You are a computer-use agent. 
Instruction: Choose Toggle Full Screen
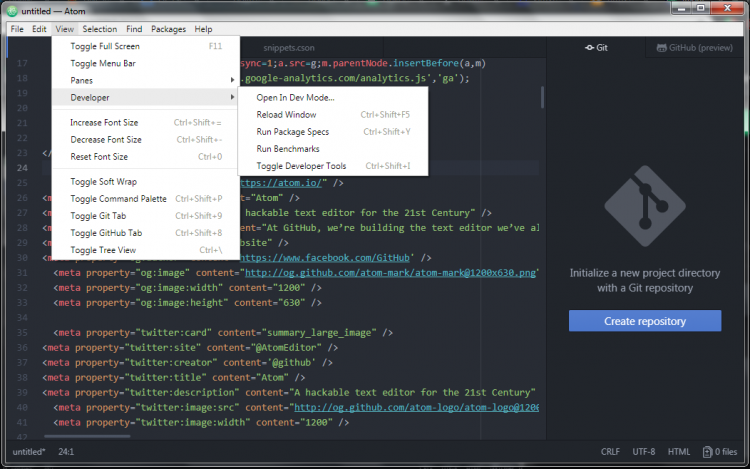coord(145,46)
